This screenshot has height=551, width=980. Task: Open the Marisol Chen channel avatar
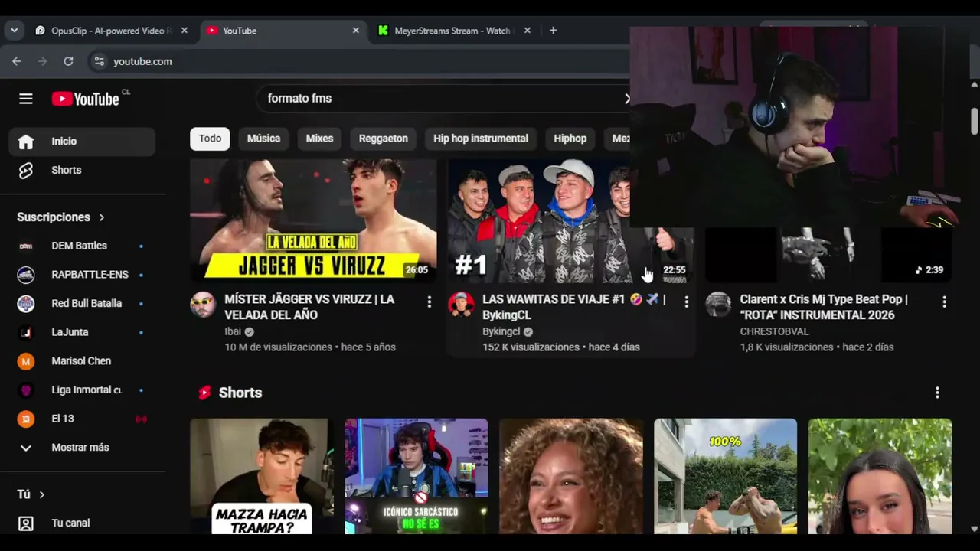[x=26, y=361]
